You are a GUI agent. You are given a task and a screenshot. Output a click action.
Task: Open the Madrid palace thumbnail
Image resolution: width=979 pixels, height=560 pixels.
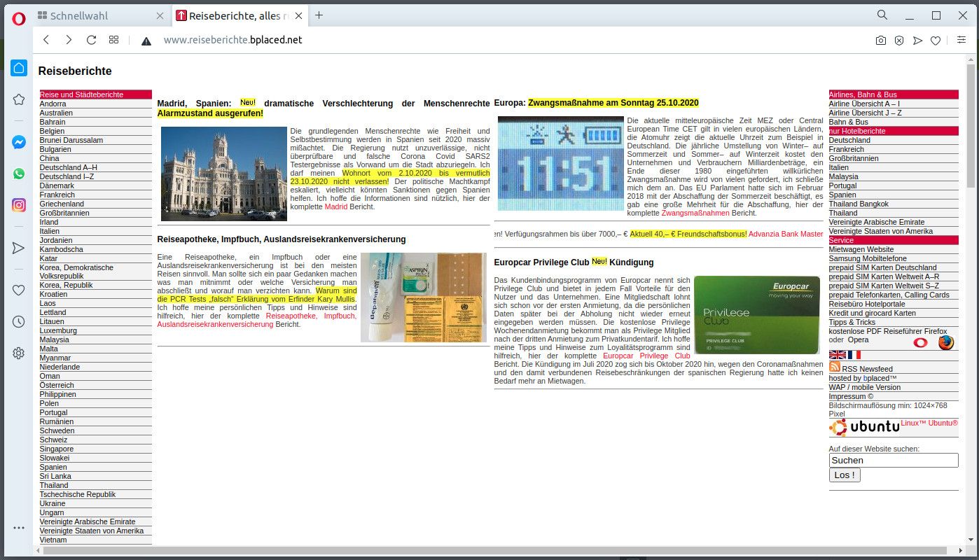pyautogui.click(x=224, y=174)
